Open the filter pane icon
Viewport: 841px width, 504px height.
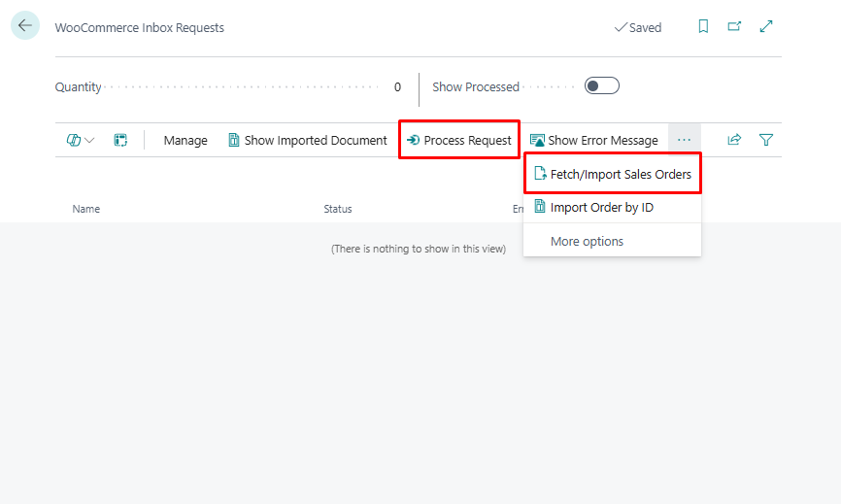coord(766,140)
